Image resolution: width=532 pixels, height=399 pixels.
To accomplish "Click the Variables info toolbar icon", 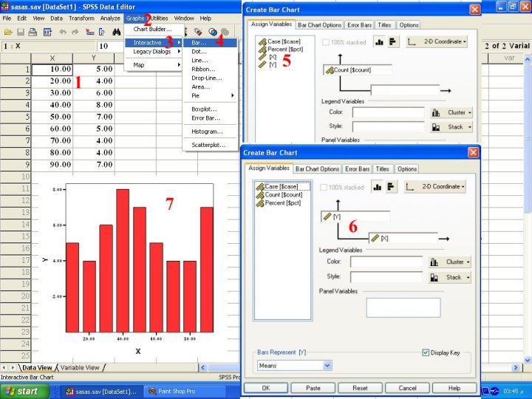I will coord(102,33).
